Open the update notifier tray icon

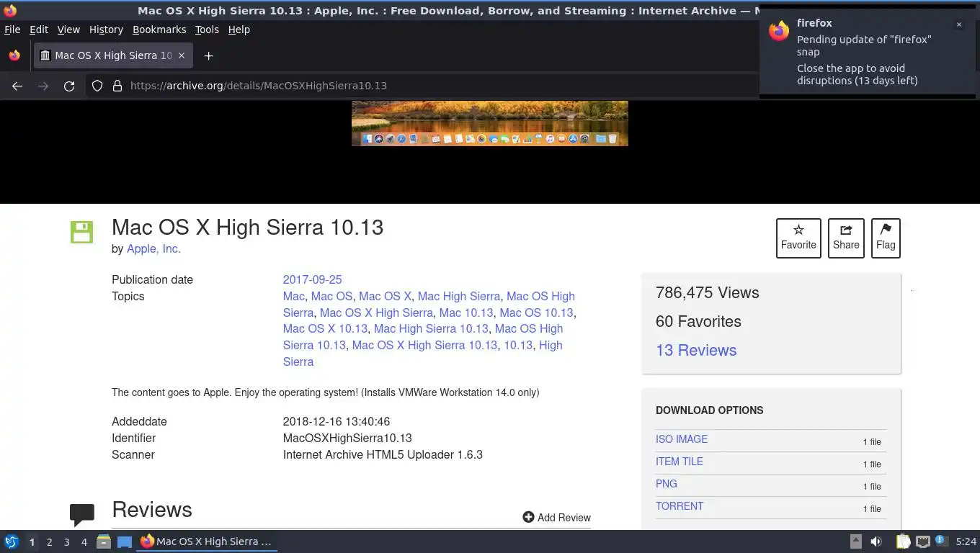[x=941, y=541]
